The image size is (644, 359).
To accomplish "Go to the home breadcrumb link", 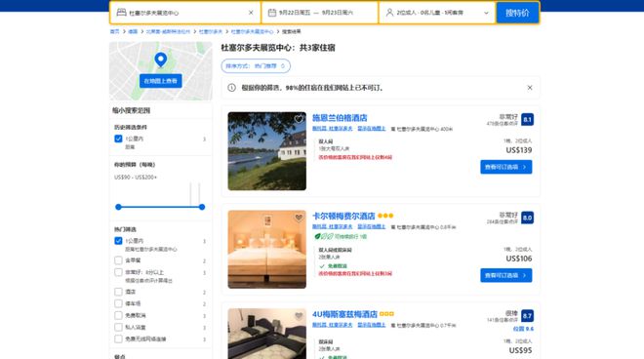I will tap(114, 31).
